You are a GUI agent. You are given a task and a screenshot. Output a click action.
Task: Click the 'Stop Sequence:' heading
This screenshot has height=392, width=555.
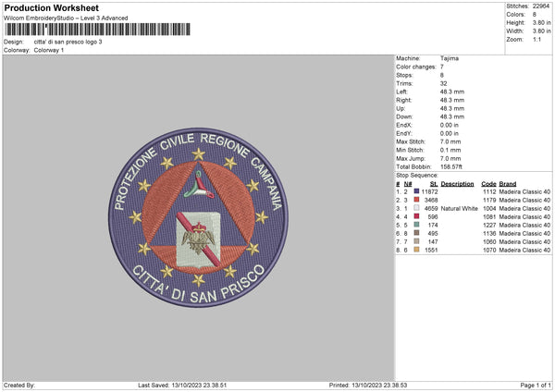pos(417,176)
